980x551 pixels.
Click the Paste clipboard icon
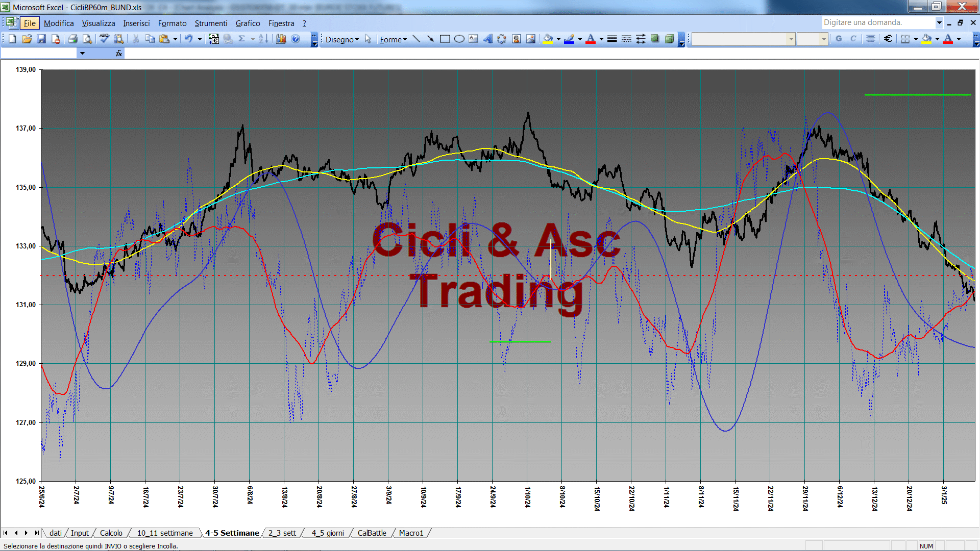pos(164,39)
